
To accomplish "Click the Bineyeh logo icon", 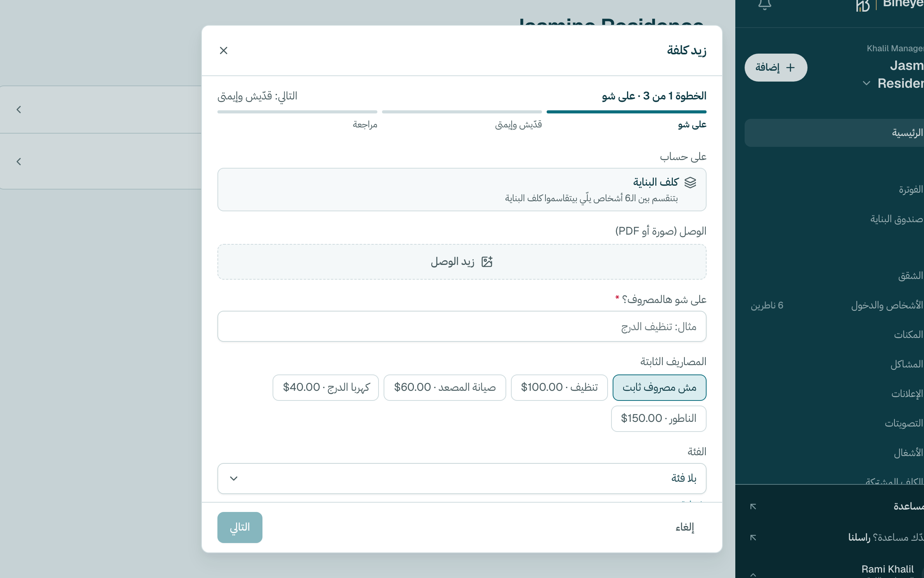I will 862,5.
